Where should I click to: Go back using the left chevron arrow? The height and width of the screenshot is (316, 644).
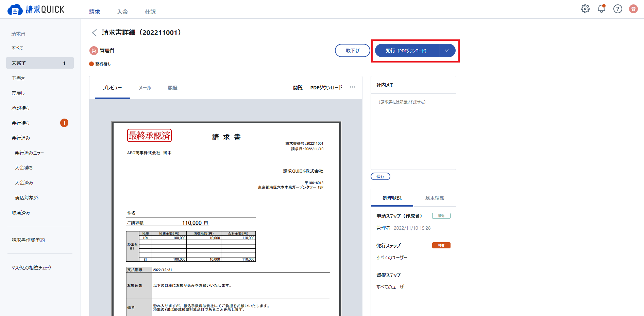(94, 33)
